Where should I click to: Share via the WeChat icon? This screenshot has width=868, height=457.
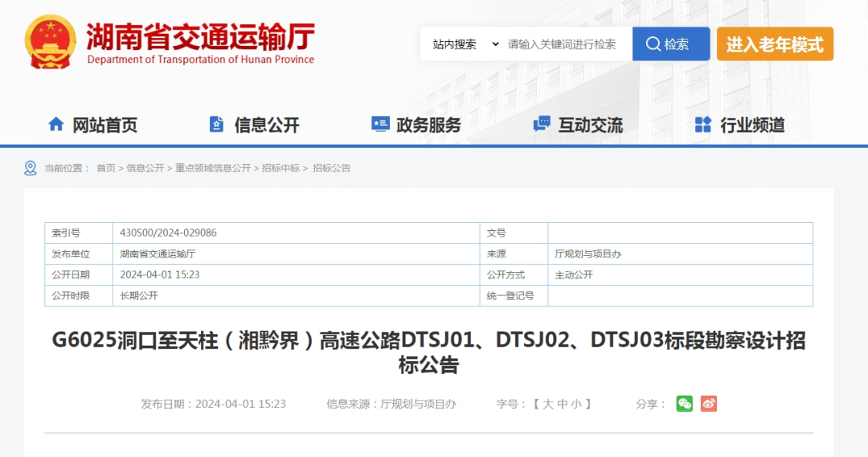coord(684,404)
